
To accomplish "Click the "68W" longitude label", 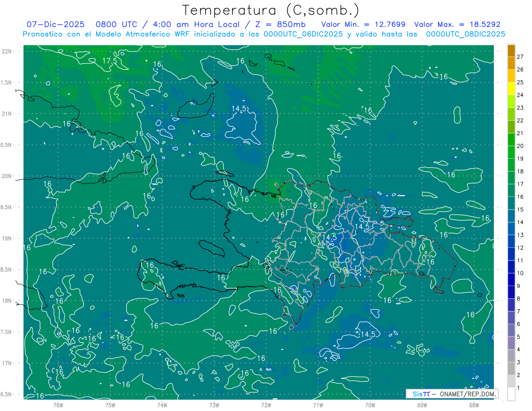I will coord(474,405).
